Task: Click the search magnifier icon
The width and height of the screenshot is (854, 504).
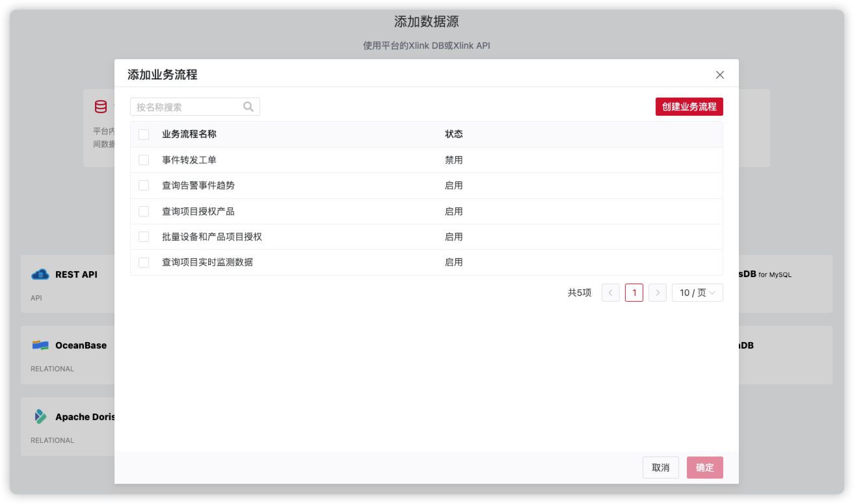Action: [248, 106]
